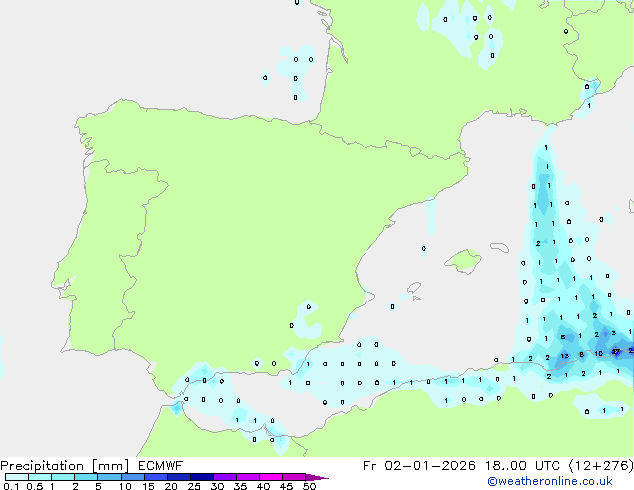Pick the 15–20 mm legend color box

pyautogui.click(x=156, y=477)
